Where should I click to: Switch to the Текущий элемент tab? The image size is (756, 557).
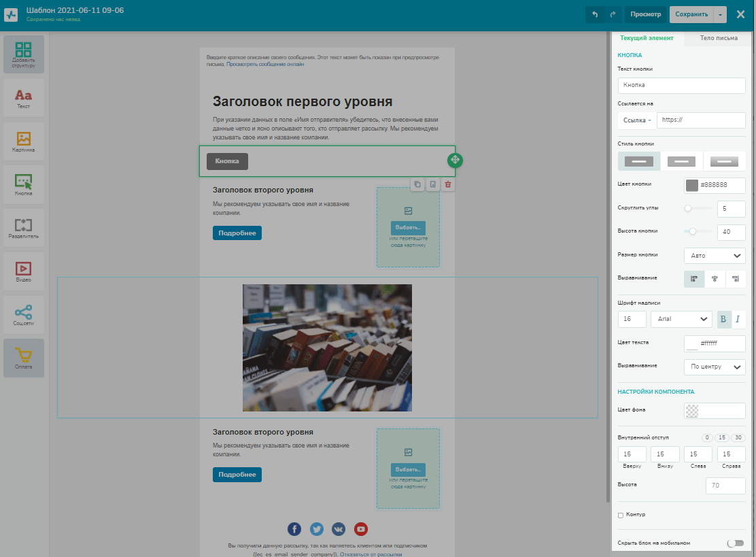(x=647, y=38)
